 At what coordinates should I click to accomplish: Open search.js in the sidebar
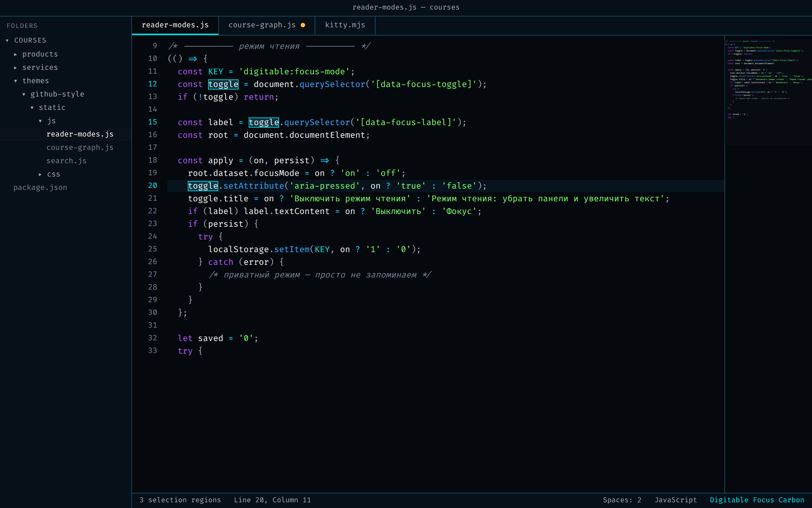[66, 161]
